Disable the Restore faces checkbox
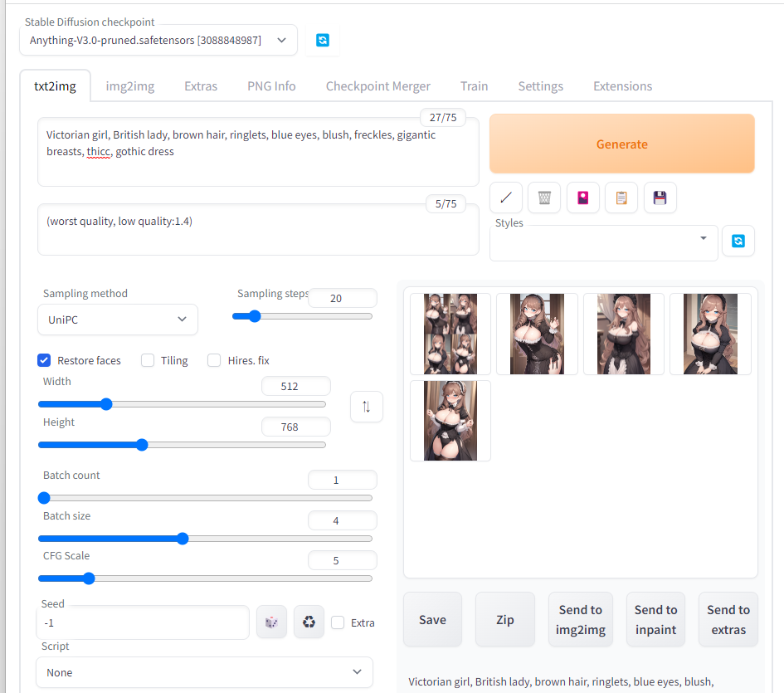 click(x=45, y=360)
